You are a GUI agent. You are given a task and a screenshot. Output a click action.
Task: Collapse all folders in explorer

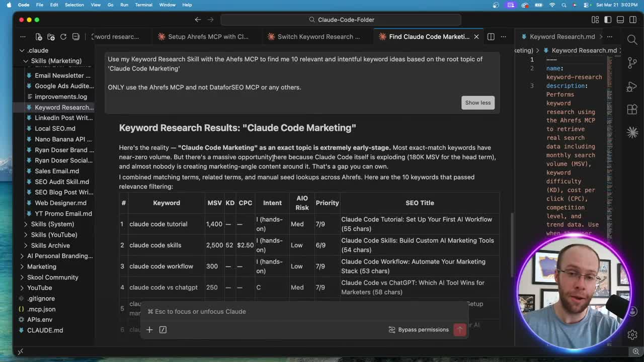coord(76,37)
